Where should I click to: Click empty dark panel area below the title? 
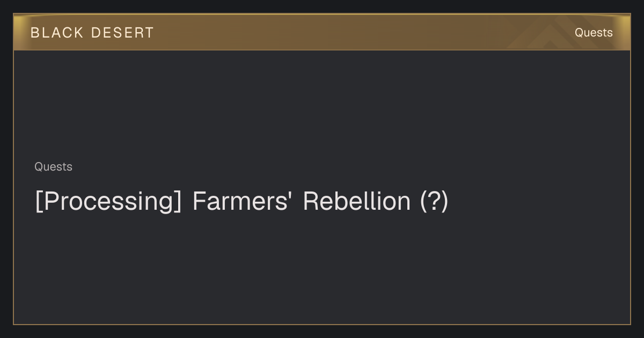tap(322, 268)
